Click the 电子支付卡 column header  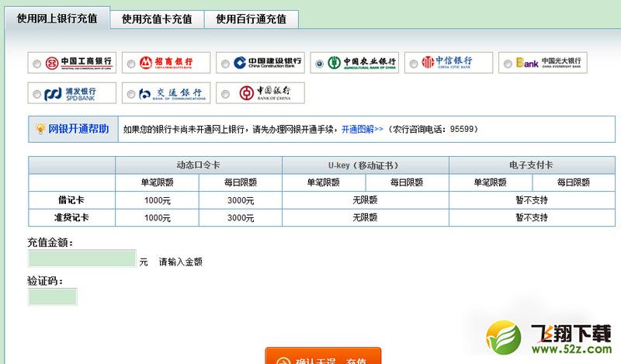tap(532, 165)
